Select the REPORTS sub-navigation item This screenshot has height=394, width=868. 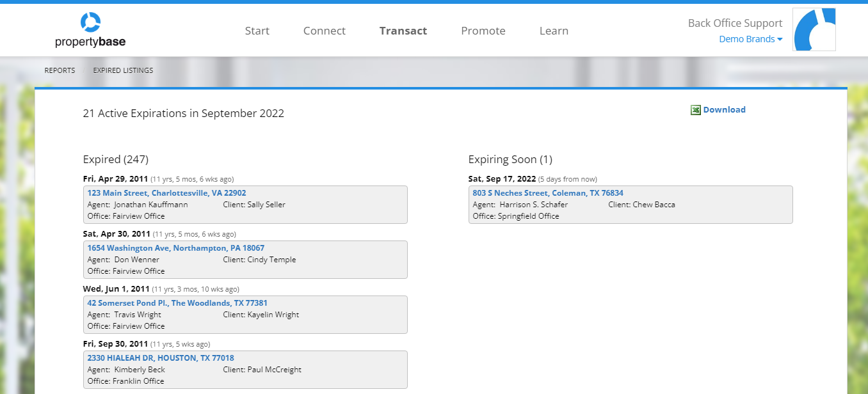(60, 70)
